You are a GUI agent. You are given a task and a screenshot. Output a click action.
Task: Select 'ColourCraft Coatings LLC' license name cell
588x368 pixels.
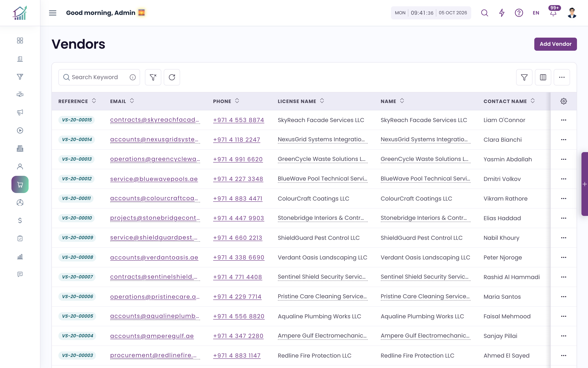coord(313,199)
